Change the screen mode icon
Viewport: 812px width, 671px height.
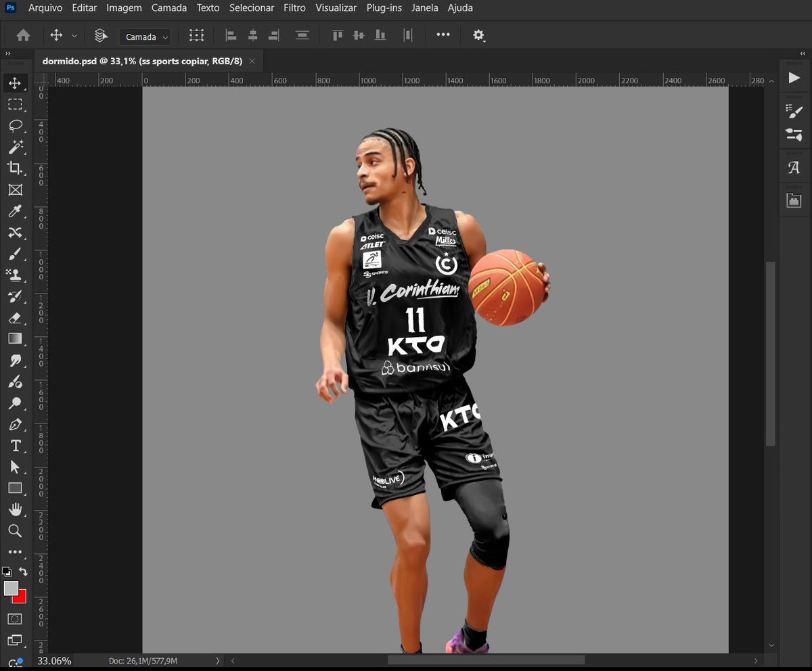[14, 640]
